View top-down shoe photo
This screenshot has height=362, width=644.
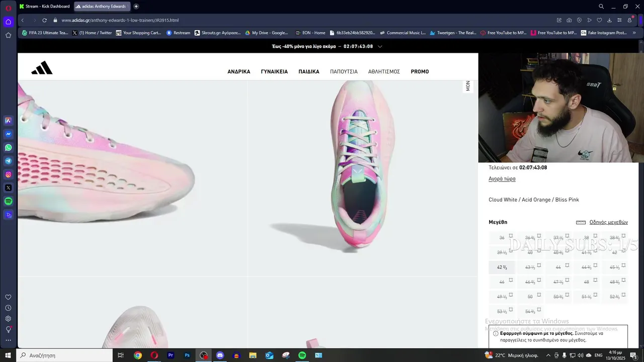point(363,178)
